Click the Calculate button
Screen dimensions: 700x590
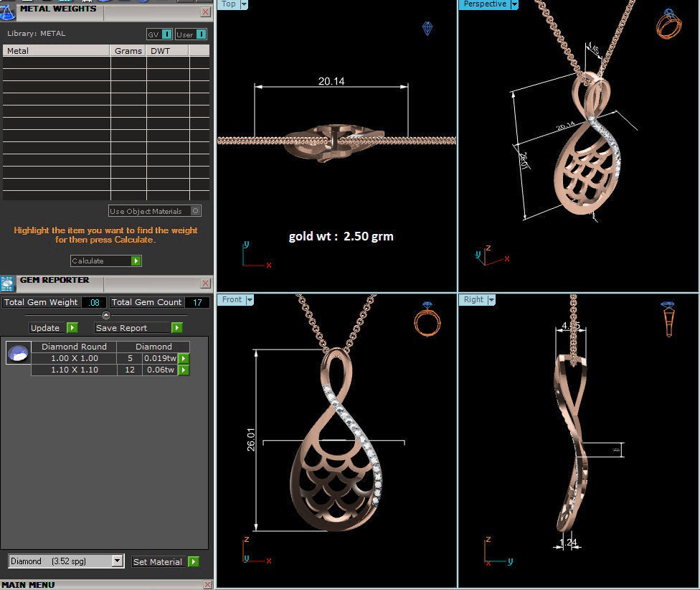tap(106, 261)
